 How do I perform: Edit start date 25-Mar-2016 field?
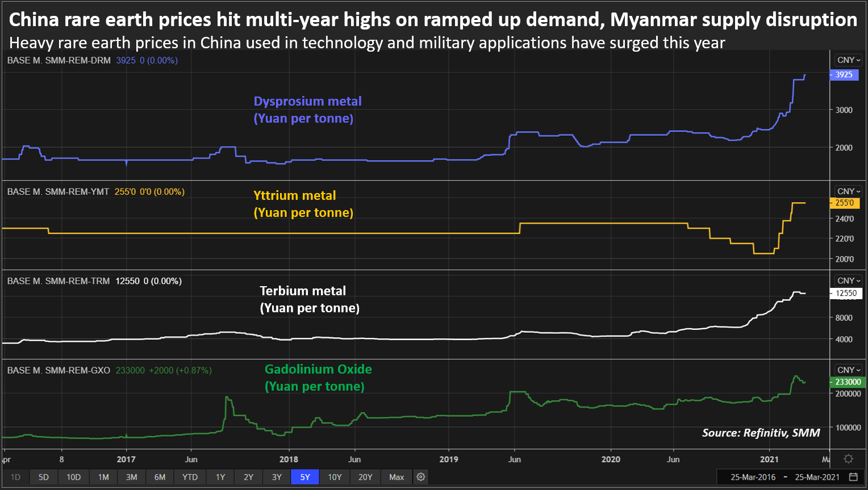(x=753, y=477)
